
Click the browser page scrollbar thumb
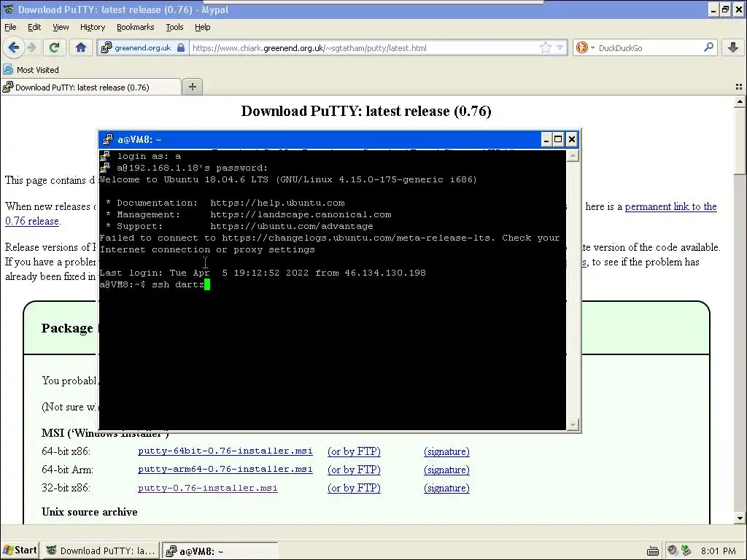coord(740,141)
